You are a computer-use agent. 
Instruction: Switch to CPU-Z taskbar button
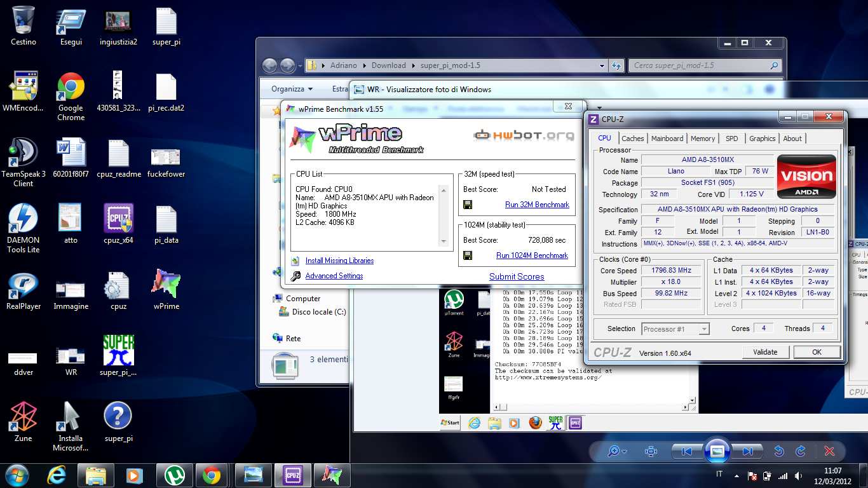pos(292,475)
